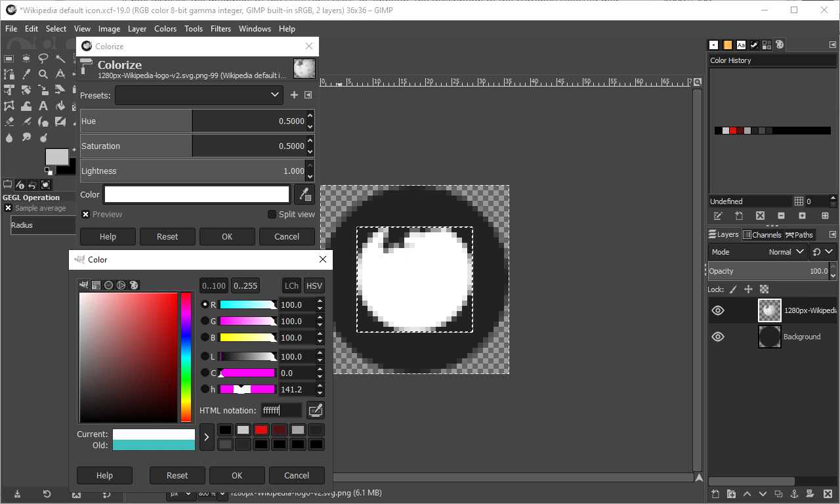Viewport: 840px width, 504px height.
Task: Open the Fonts dockable tab icon
Action: pos(741,45)
